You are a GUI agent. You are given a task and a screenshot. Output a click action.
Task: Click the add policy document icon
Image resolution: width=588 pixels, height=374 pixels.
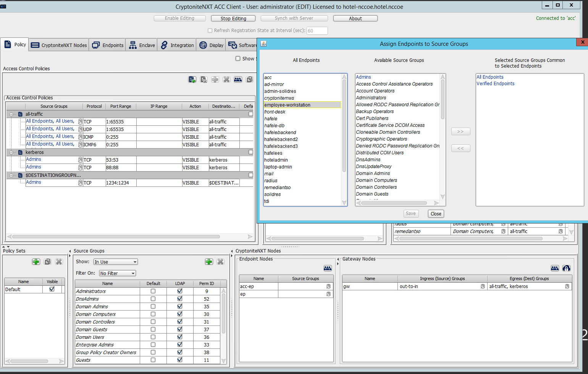(x=192, y=79)
